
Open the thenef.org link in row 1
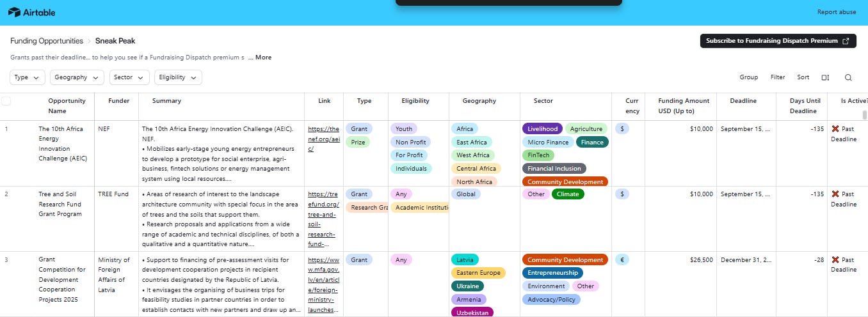[323, 139]
